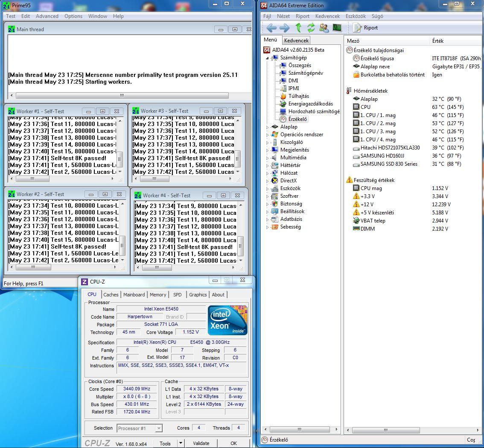The image size is (484, 448).
Task: Switch to the Caches tab in CPU-Z
Action: 111,295
